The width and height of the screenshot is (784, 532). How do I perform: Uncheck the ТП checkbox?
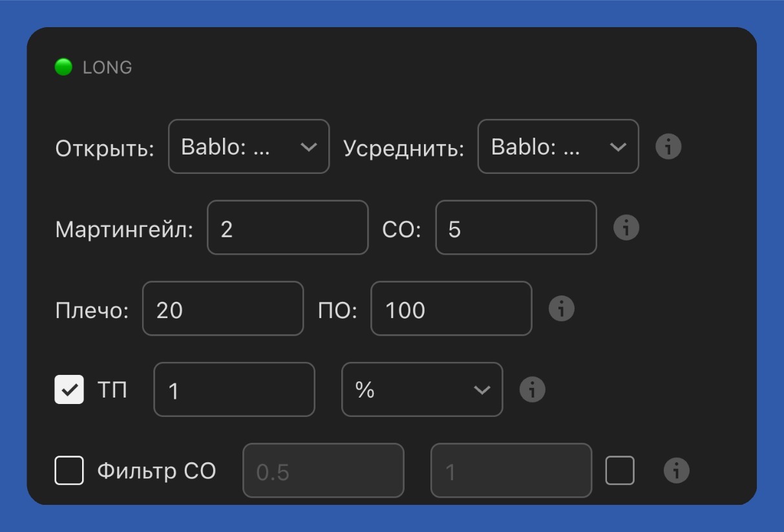[69, 389]
